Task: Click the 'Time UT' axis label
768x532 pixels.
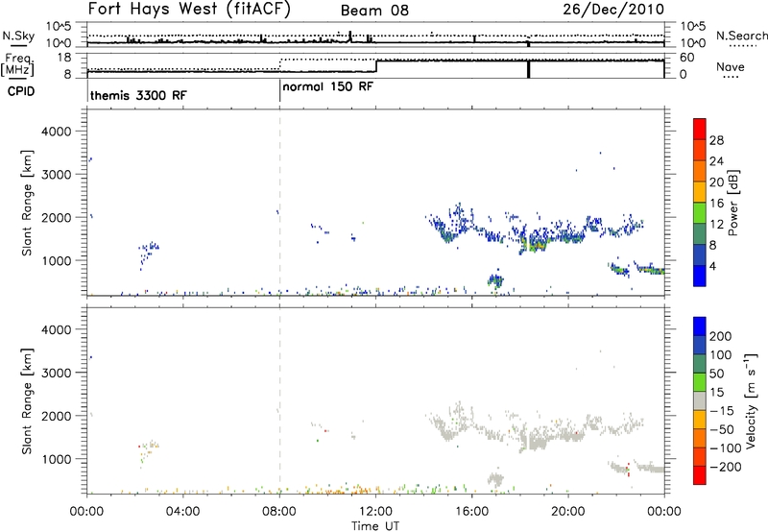Action: [x=375, y=526]
